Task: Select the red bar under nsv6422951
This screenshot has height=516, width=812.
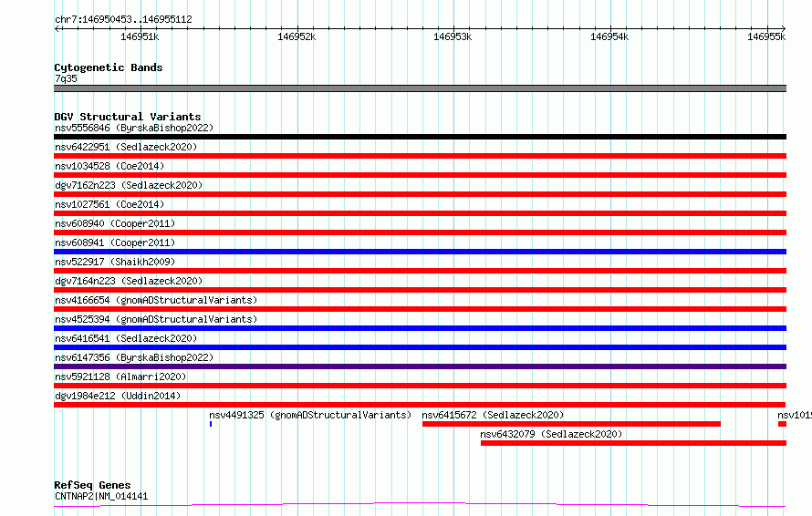Action: pos(420,156)
